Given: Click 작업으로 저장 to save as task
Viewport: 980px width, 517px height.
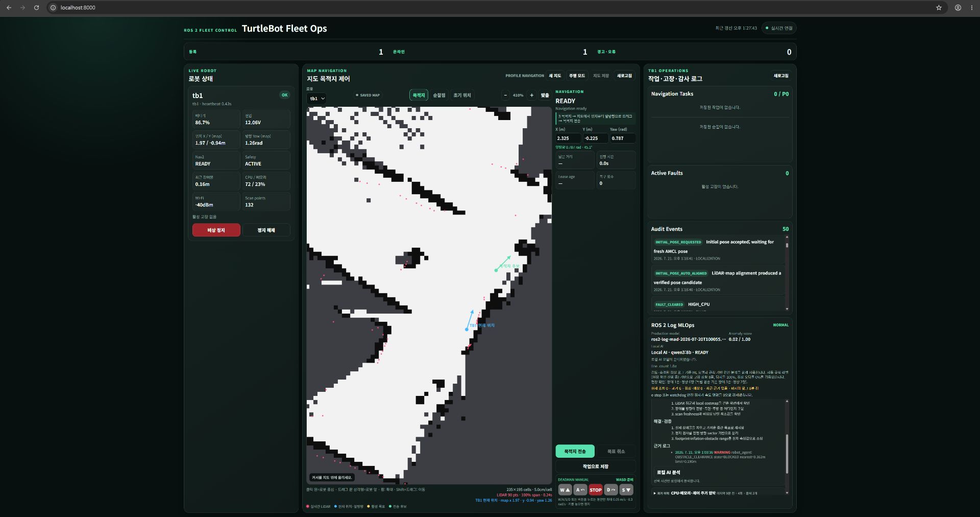Looking at the screenshot, I should pos(596,466).
